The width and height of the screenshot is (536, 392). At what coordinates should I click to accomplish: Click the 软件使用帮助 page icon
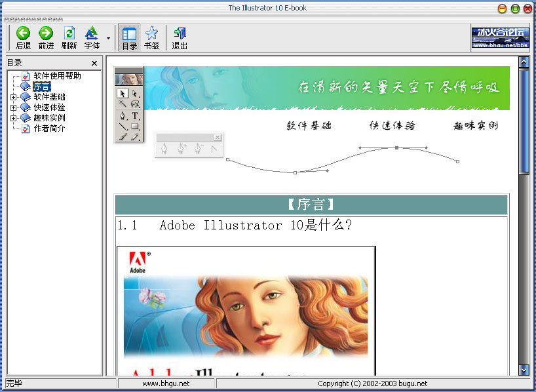point(26,76)
